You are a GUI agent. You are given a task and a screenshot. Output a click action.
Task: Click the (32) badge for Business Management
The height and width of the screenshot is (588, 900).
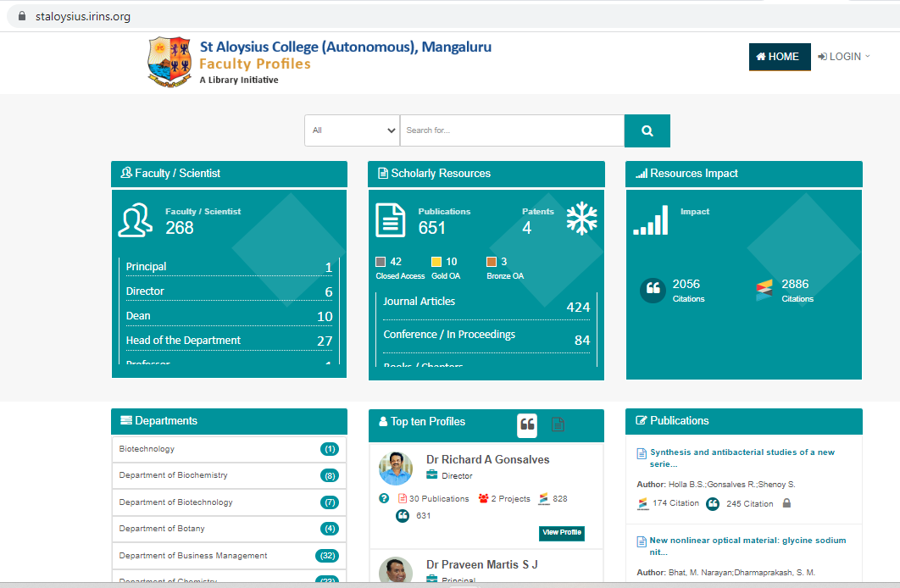[327, 556]
